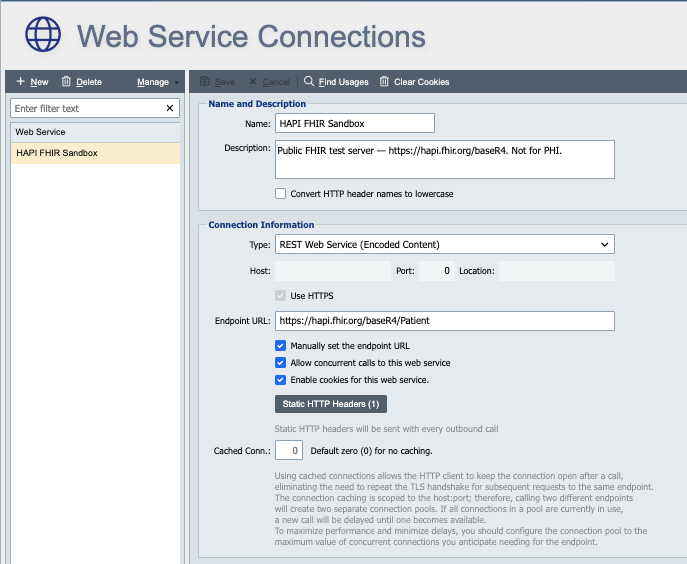Create a New web service connection
This screenshot has height=564, width=687.
(32, 82)
